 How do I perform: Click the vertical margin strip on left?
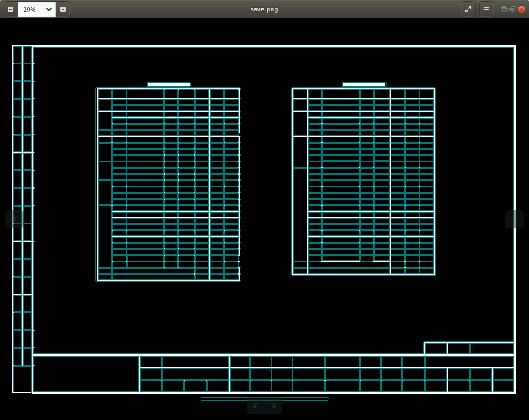(22, 219)
